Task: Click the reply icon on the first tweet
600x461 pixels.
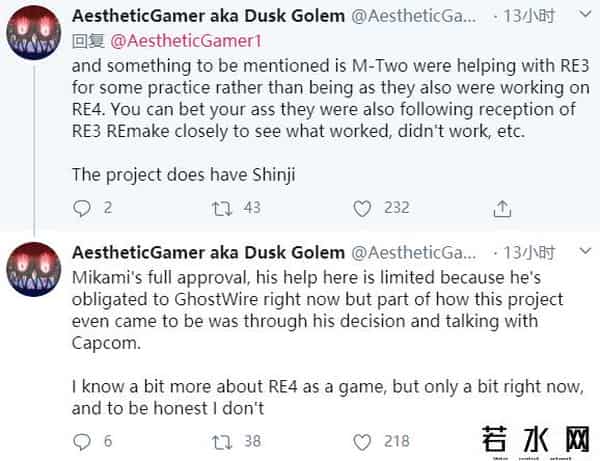Action: tap(83, 207)
